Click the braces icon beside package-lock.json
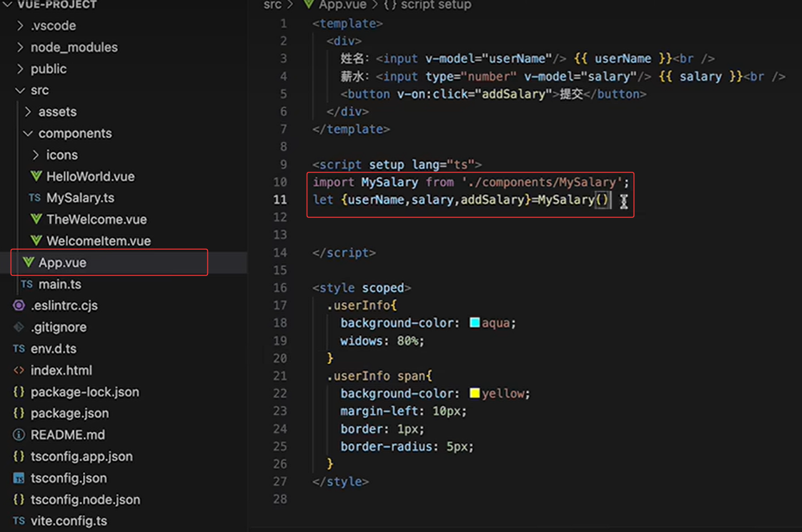The image size is (802, 532). click(19, 392)
